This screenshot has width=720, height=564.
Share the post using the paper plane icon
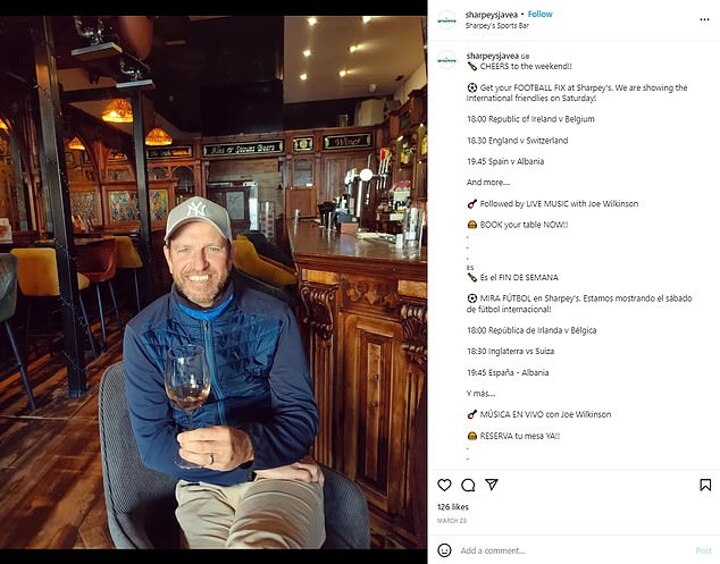[x=491, y=485]
